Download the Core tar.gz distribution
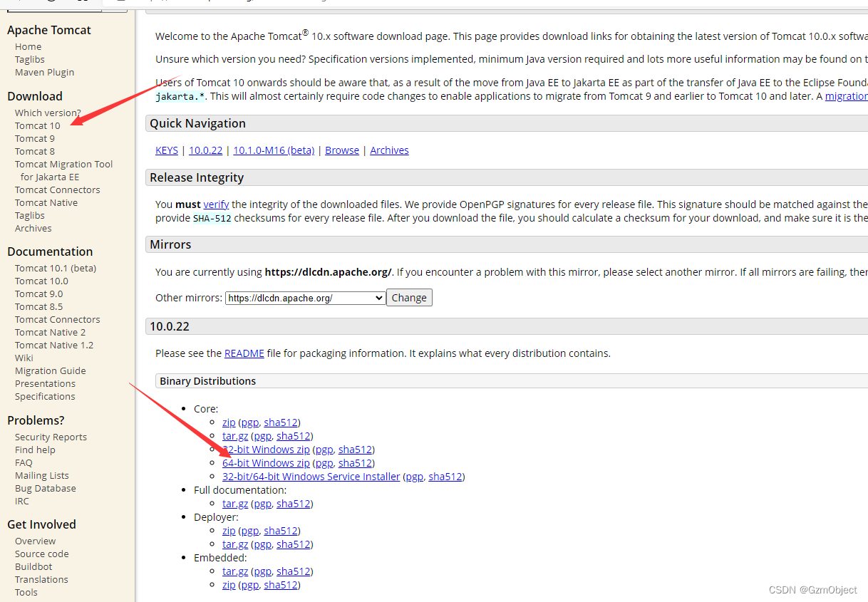This screenshot has width=868, height=602. (x=235, y=436)
